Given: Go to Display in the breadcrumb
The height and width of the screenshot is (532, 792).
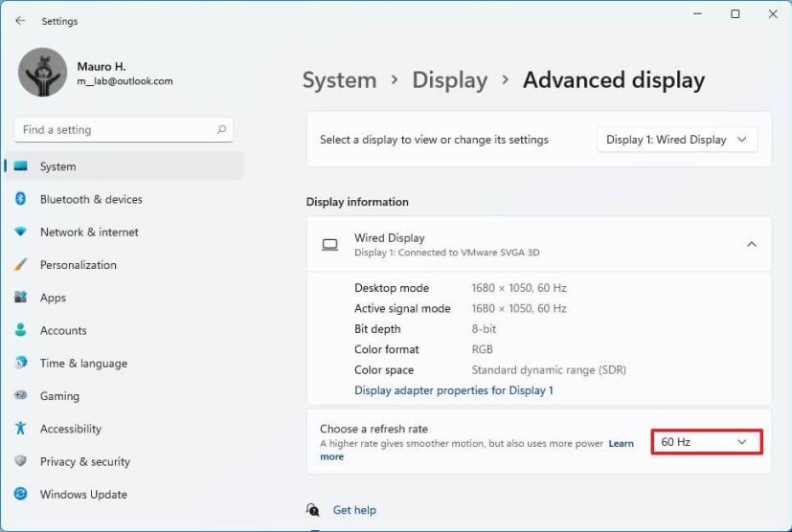Looking at the screenshot, I should point(449,80).
